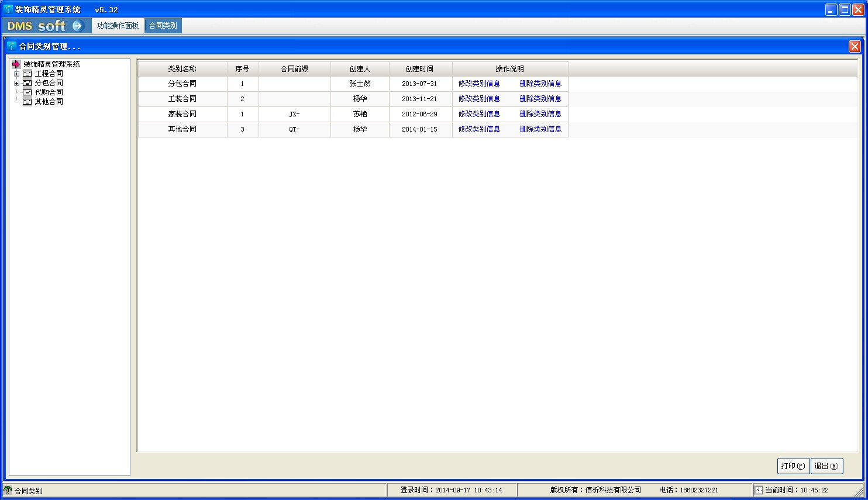The width and height of the screenshot is (868, 500).
Task: Click the 分包合同 contract icon in tree
Action: [27, 83]
